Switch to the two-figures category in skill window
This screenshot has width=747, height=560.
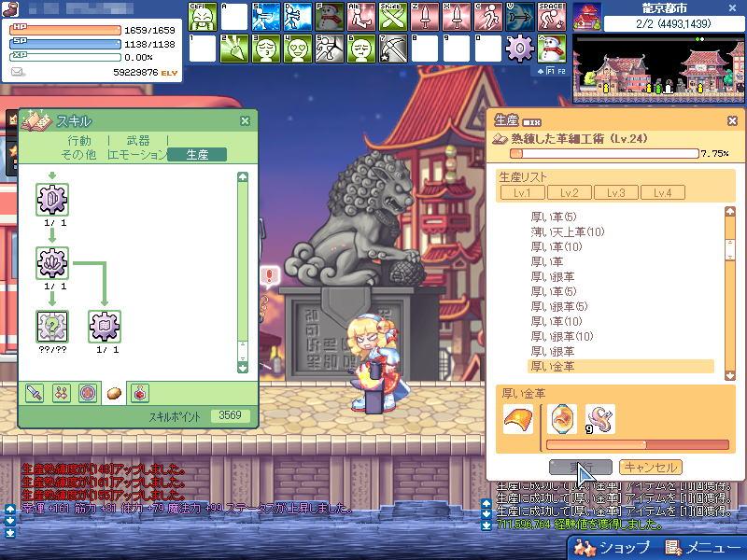point(62,393)
